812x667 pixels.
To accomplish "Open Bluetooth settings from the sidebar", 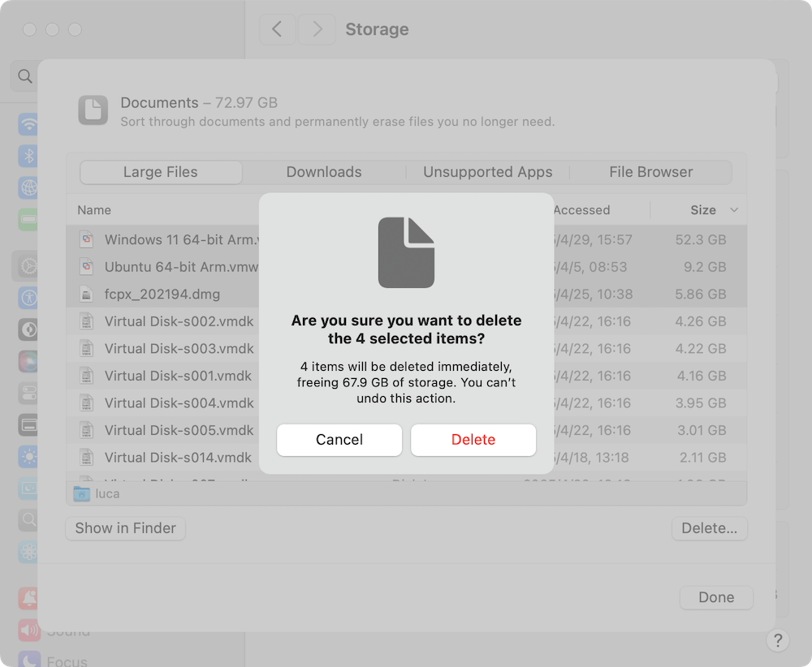I will tap(27, 156).
